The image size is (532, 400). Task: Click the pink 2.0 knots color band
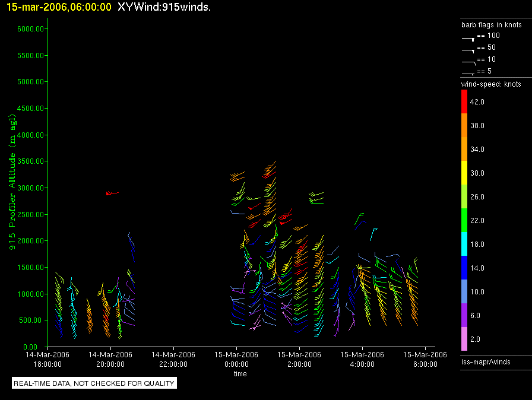tap(464, 339)
